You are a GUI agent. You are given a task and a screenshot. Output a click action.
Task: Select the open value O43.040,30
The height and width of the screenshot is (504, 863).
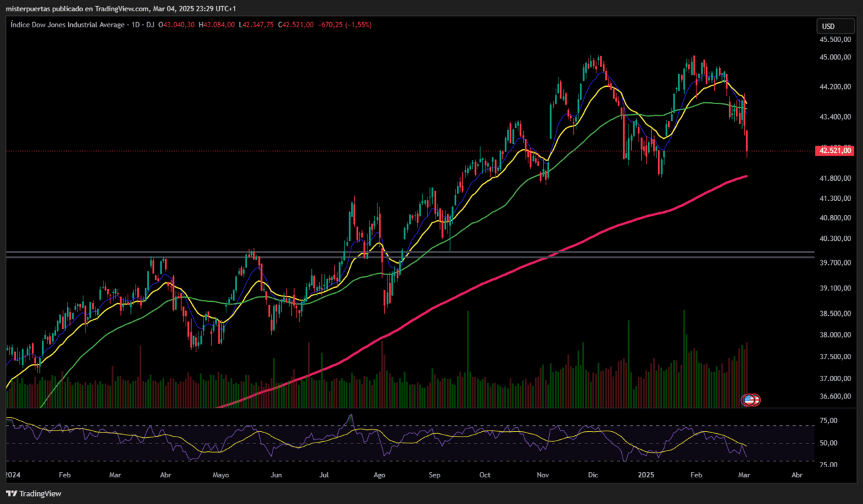click(x=176, y=25)
